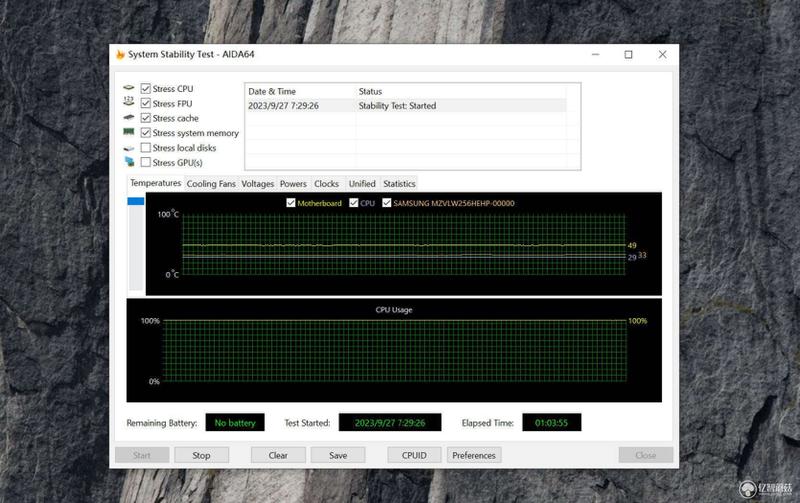The image size is (800, 503).
Task: Open Preferences
Action: 474,455
